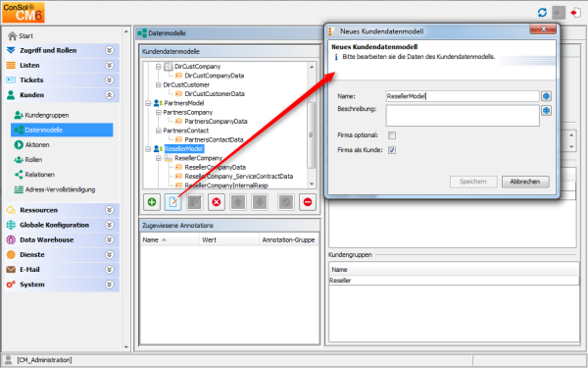The height and width of the screenshot is (368, 588).
Task: Click the red minus deactivate button
Action: [308, 202]
